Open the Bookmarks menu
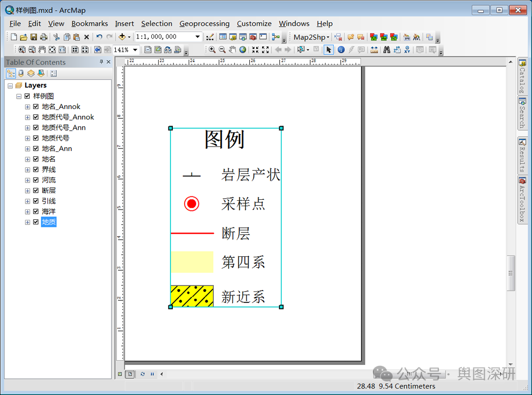This screenshot has width=532, height=395. [90, 24]
